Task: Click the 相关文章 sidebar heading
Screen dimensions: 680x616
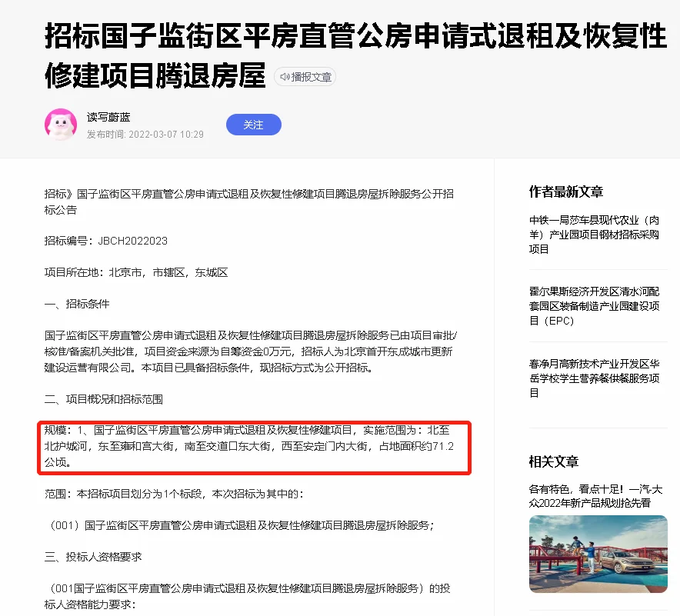Action: tap(554, 461)
